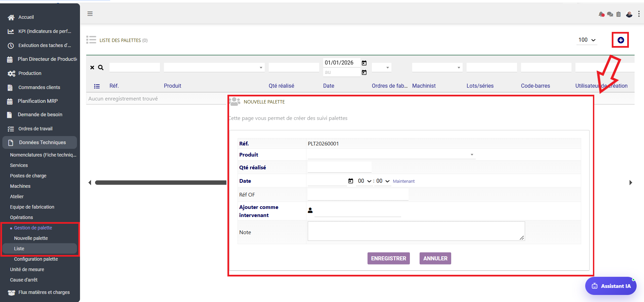Viewport: 644px width, 302px height.
Task: Open the start date calendar picker in filter
Action: [x=364, y=63]
